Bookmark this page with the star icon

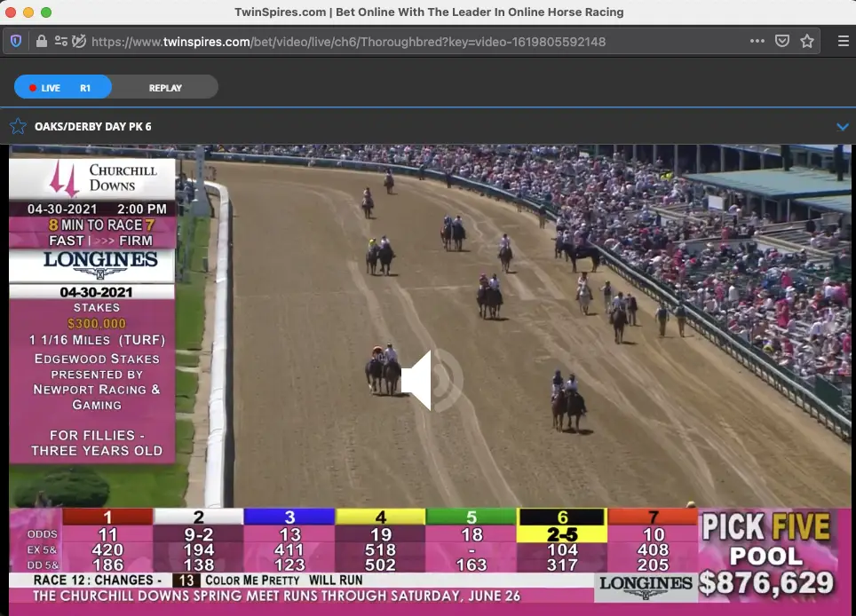coord(807,41)
